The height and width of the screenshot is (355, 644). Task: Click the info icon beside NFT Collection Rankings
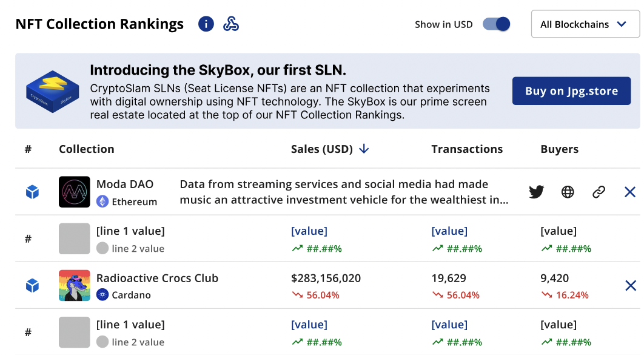tap(206, 24)
